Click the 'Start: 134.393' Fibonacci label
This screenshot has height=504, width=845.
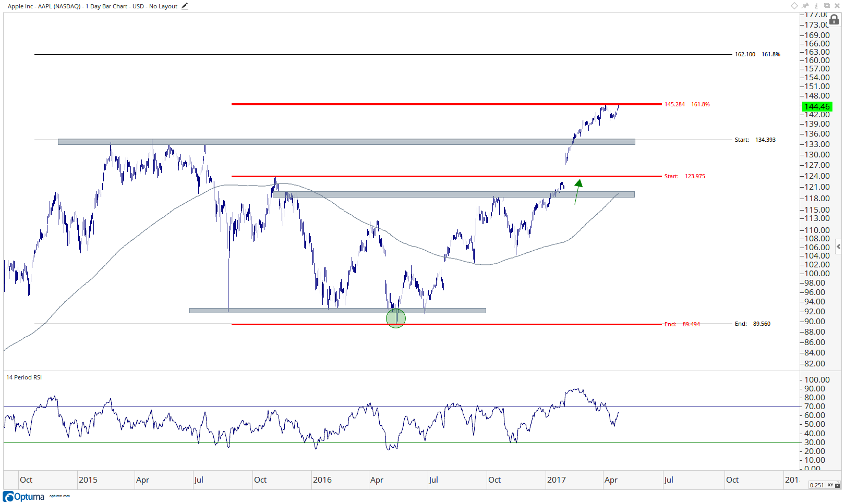755,140
